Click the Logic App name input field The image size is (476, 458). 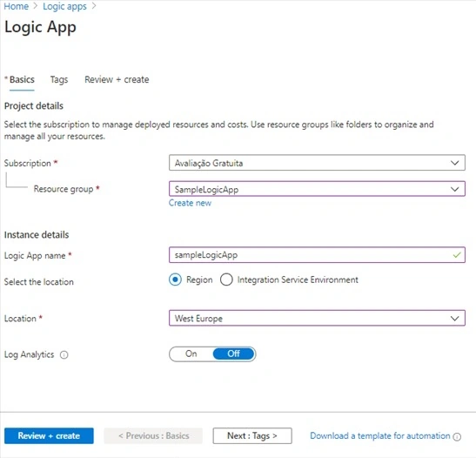click(317, 255)
